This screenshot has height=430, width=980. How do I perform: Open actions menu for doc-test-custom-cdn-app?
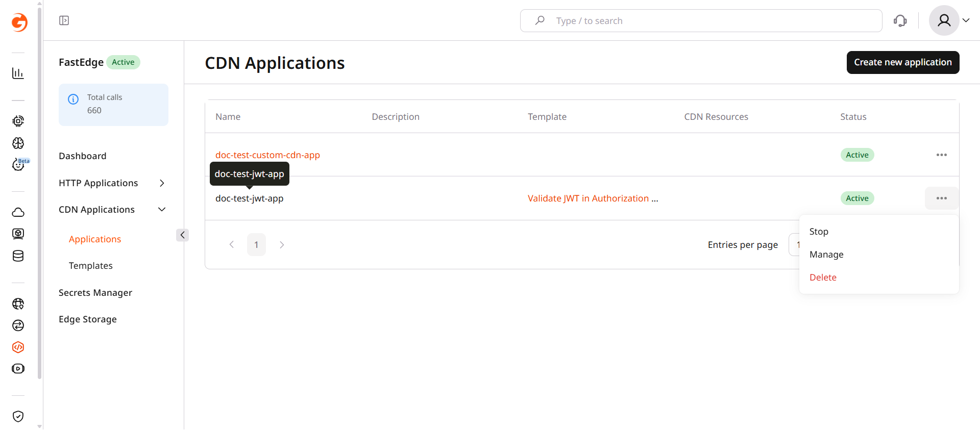tap(942, 155)
